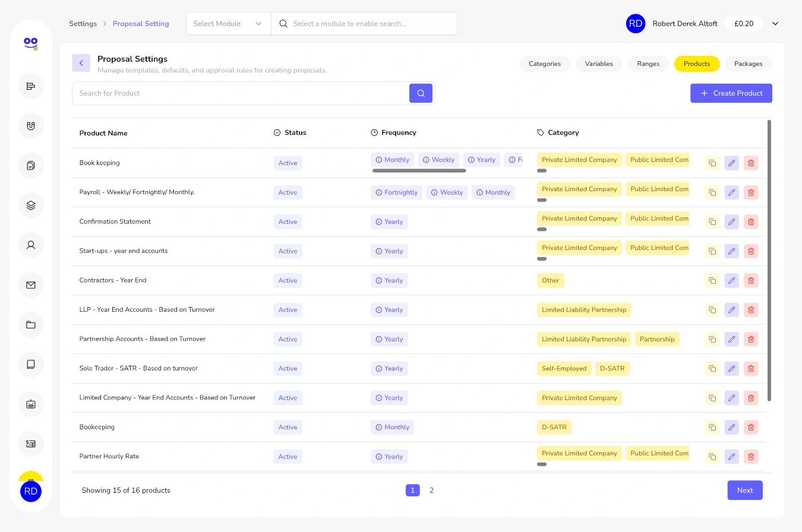
Task: Click the products table vertical scrollbar
Action: (769, 260)
